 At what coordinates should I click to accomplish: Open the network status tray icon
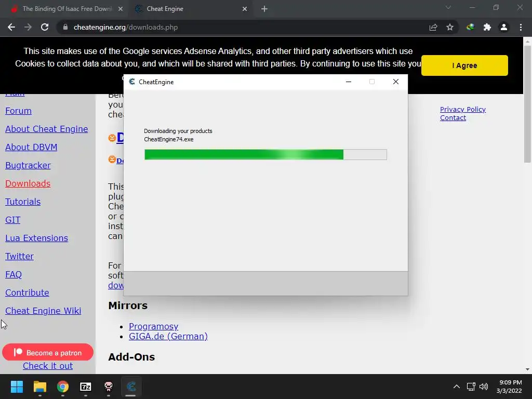click(471, 387)
